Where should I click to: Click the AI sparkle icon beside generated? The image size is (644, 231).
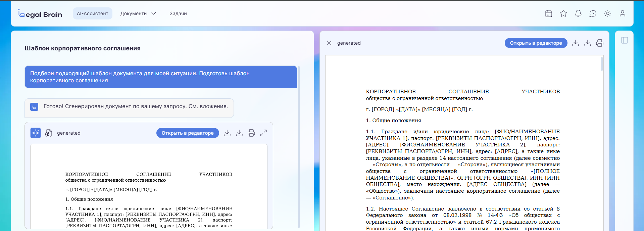pos(36,133)
